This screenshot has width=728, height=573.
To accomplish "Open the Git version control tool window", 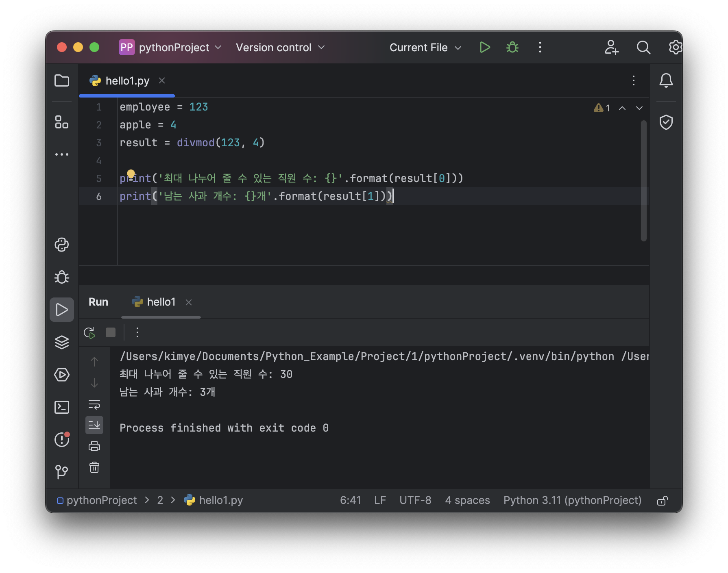I will click(62, 472).
